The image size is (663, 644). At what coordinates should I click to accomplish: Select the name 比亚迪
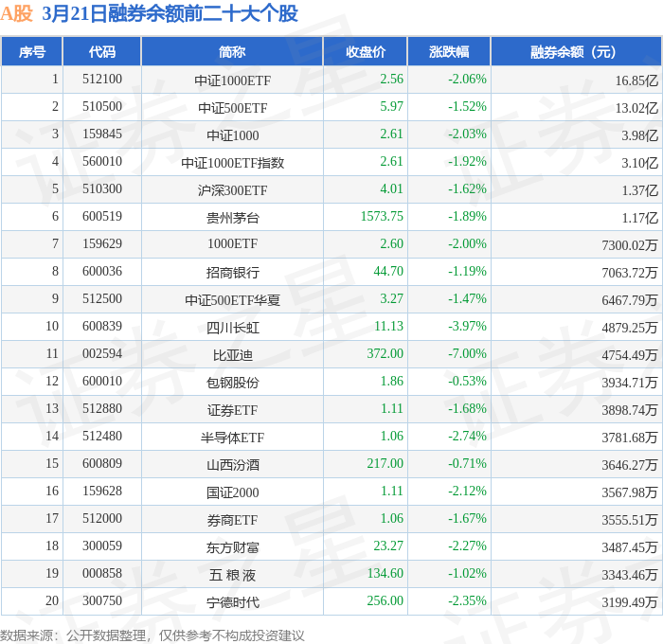click(233, 355)
